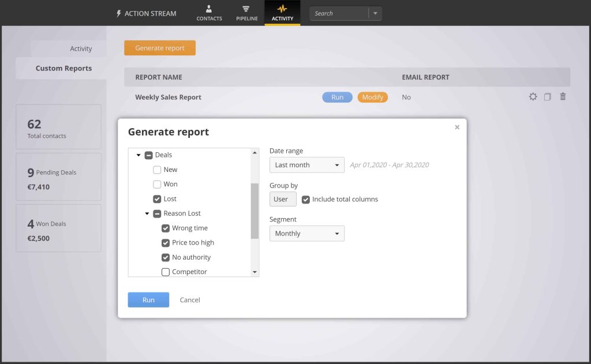
Task: Switch to the Activity tab in navbar
Action: pos(282,13)
